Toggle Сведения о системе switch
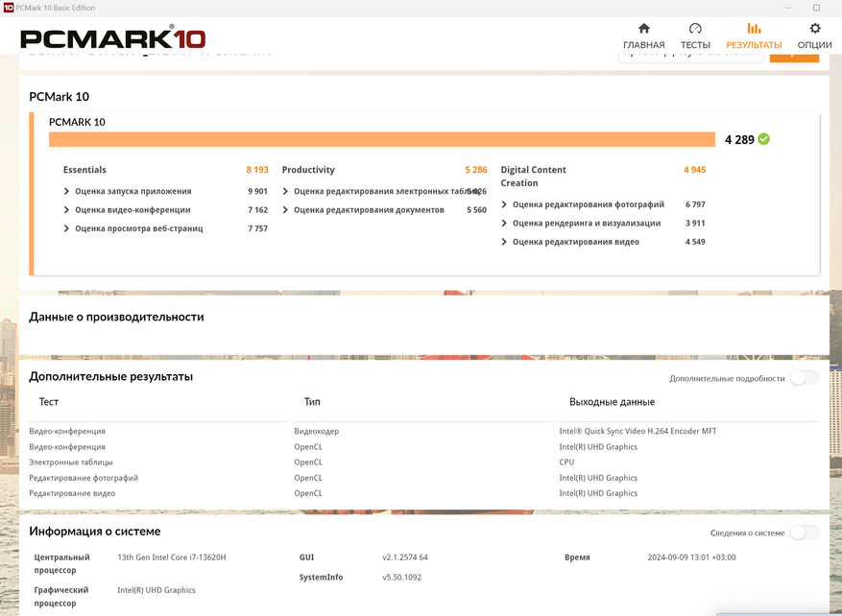 (804, 533)
